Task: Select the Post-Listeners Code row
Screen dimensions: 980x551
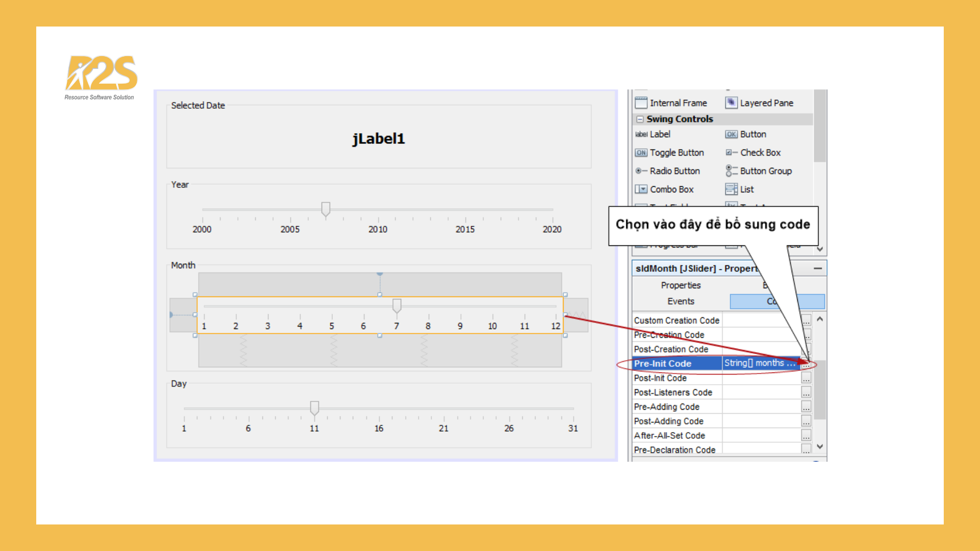Action: (673, 392)
